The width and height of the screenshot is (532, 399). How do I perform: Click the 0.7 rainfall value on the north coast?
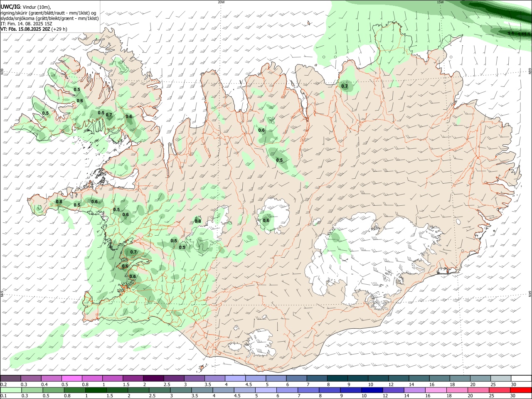345,86
